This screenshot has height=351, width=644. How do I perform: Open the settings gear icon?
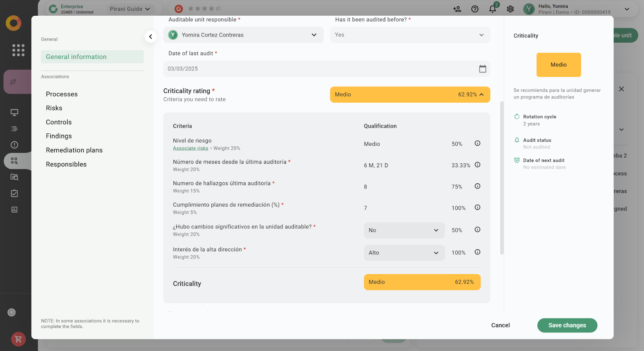[x=510, y=9]
